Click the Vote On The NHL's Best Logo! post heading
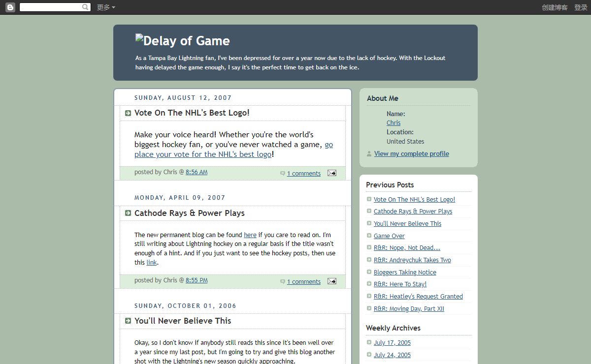 click(x=192, y=113)
